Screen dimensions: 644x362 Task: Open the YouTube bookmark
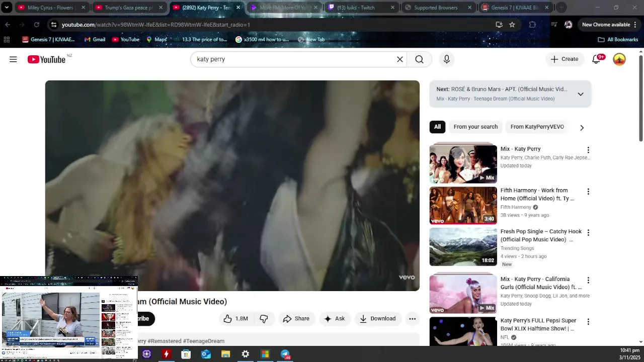click(x=125, y=40)
